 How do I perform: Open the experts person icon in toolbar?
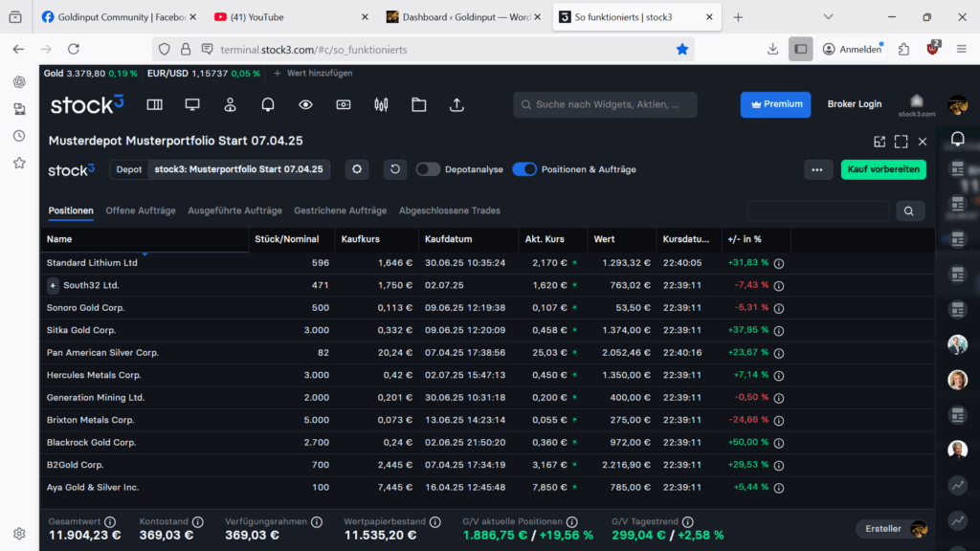click(230, 105)
